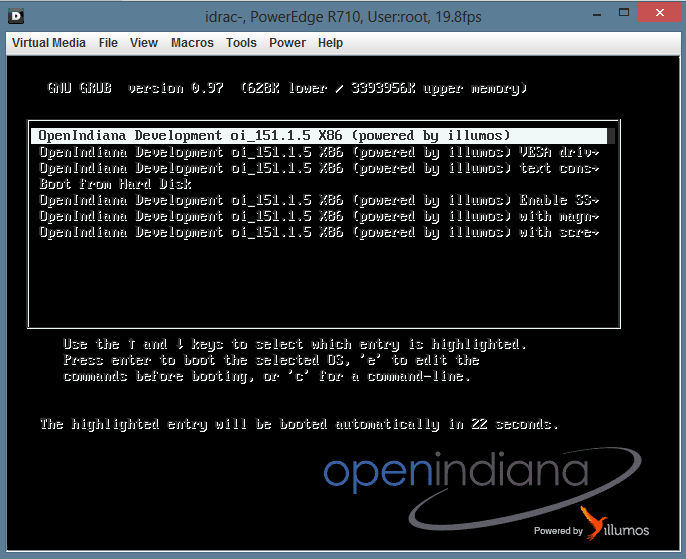
Task: Minimize the iDRAC console window
Action: (597, 15)
